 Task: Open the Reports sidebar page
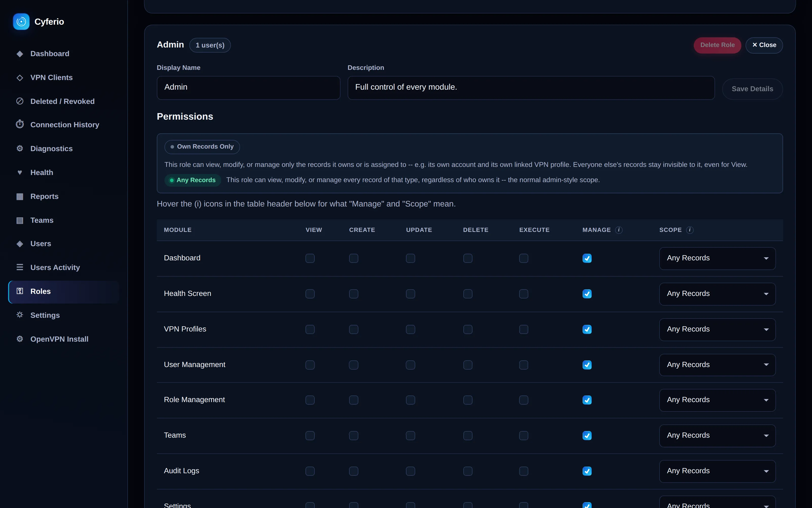[x=64, y=196]
